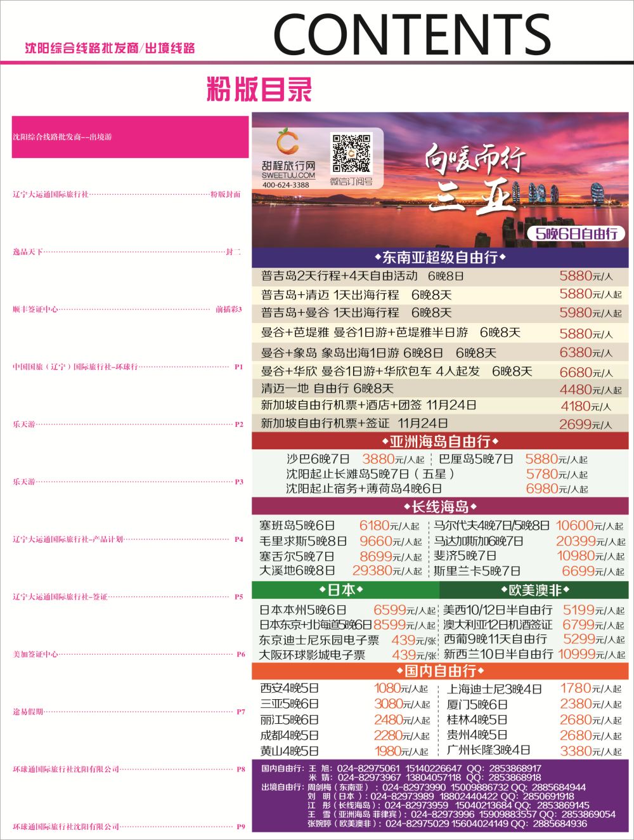This screenshot has height=840, width=634.
Task: Click the 沙巴6晚7日 3880元 item
Action: click(355, 459)
